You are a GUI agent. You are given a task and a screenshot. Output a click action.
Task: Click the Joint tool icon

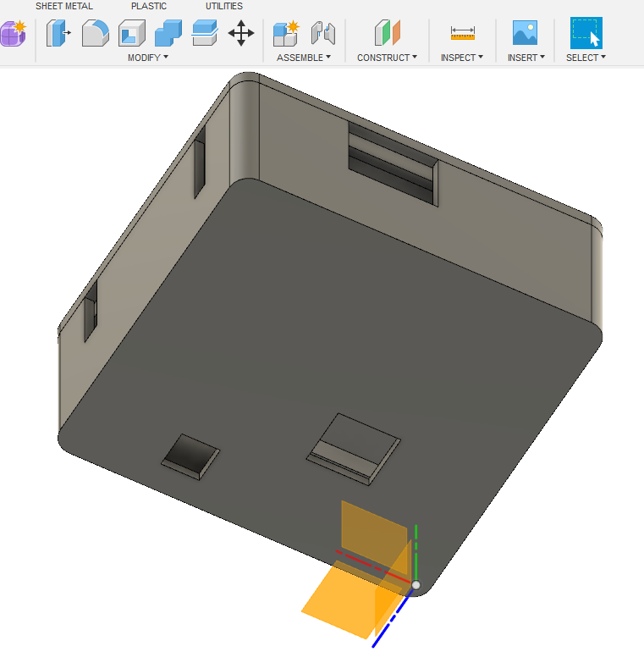[323, 33]
